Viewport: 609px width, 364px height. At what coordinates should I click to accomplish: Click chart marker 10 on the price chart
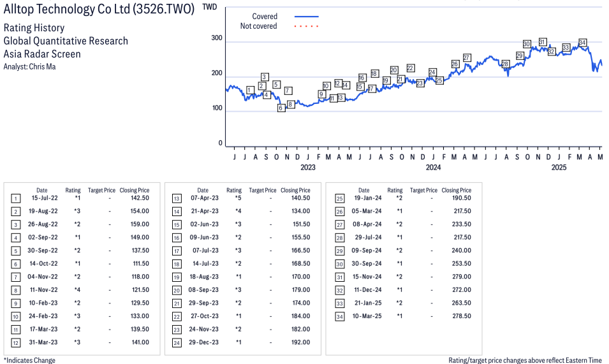tap(327, 86)
